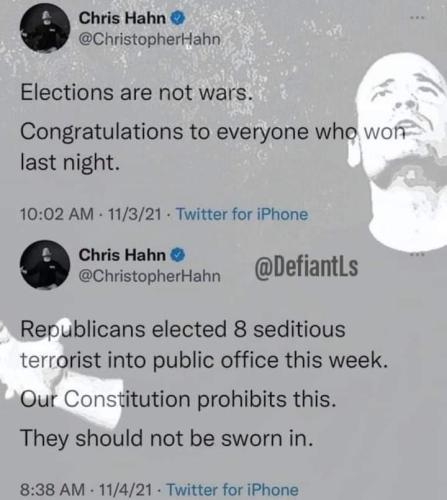
Task: Click the 'They should not be sworn in.' line
Action: point(167,438)
